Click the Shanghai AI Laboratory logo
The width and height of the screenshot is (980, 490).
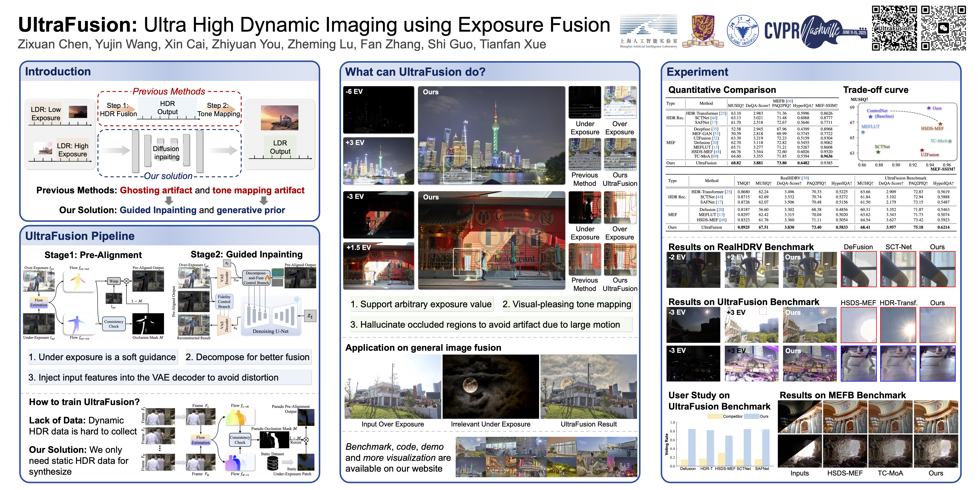pyautogui.click(x=648, y=31)
